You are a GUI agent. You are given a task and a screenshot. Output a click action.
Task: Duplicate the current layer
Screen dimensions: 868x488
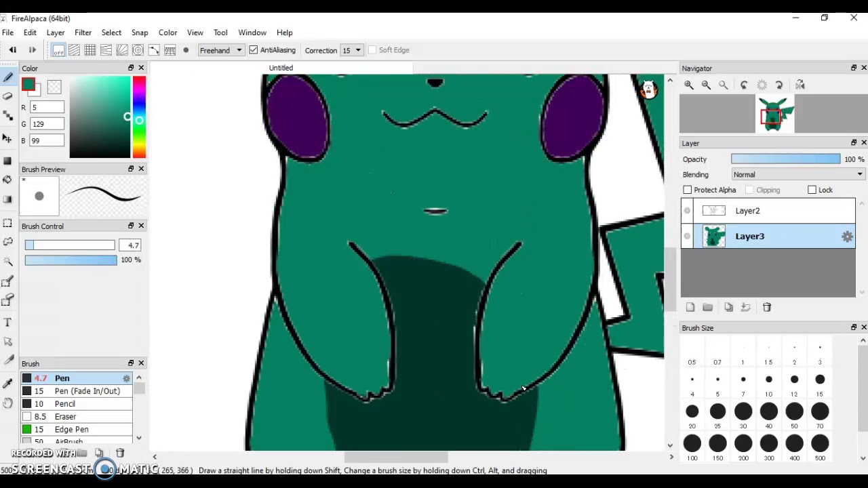(728, 307)
